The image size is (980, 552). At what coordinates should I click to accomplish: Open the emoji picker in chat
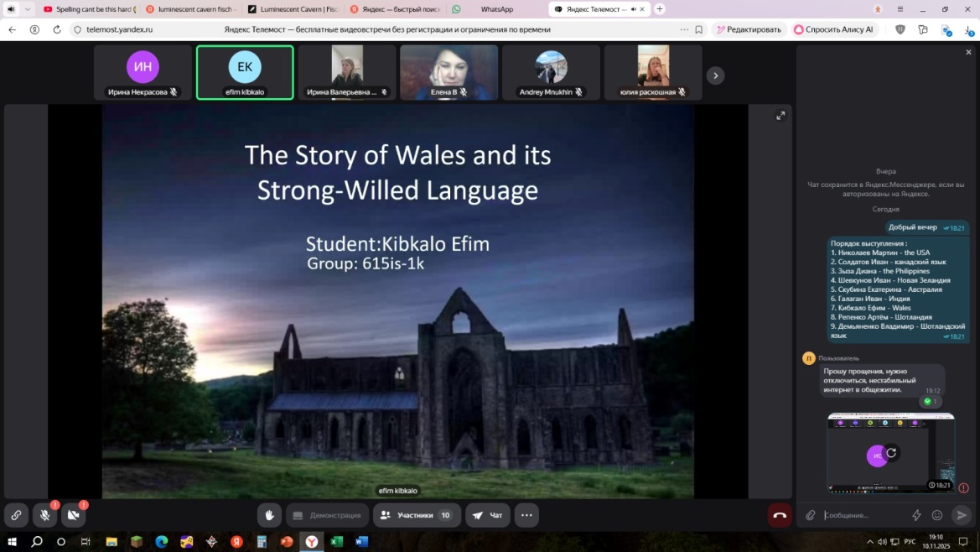[x=937, y=515]
